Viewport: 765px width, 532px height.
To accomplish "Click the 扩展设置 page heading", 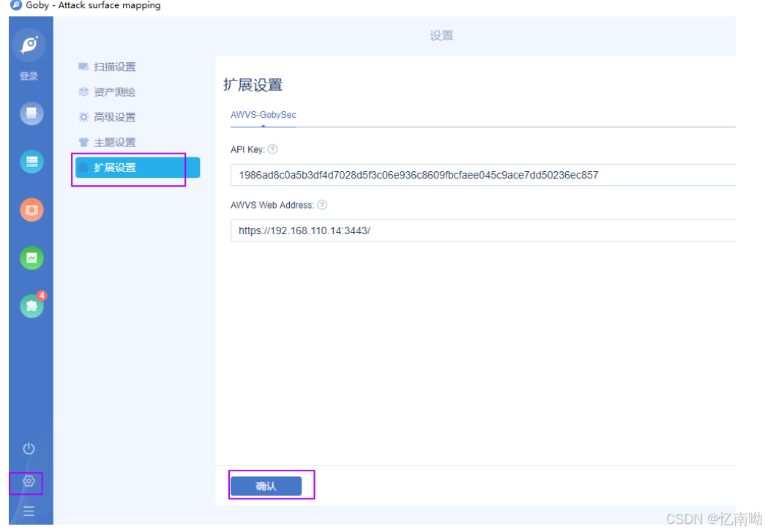I will click(253, 85).
